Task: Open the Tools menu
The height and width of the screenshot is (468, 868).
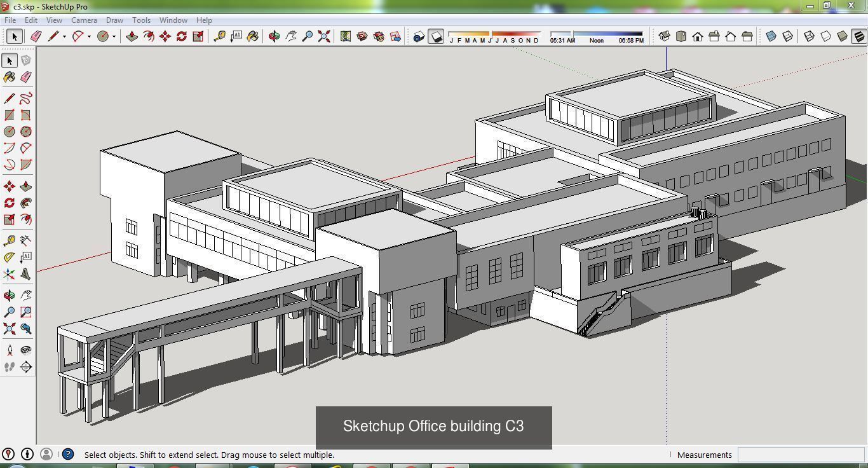Action: [141, 20]
